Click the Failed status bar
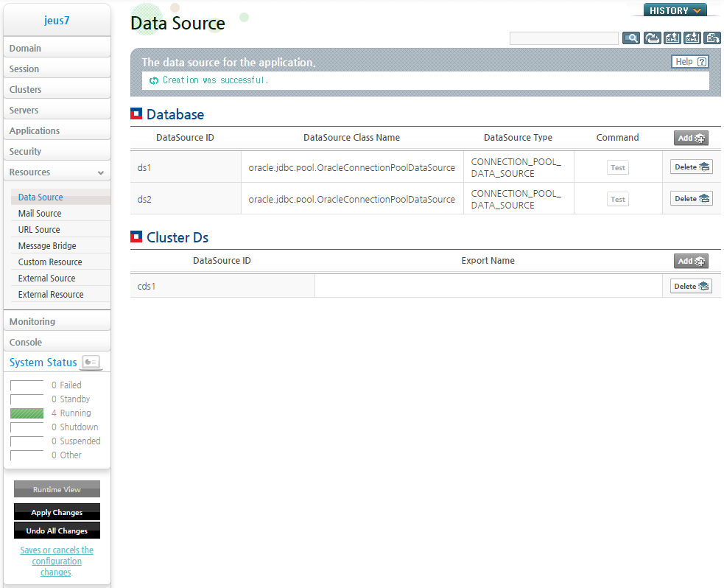This screenshot has height=588, width=724. [x=27, y=385]
